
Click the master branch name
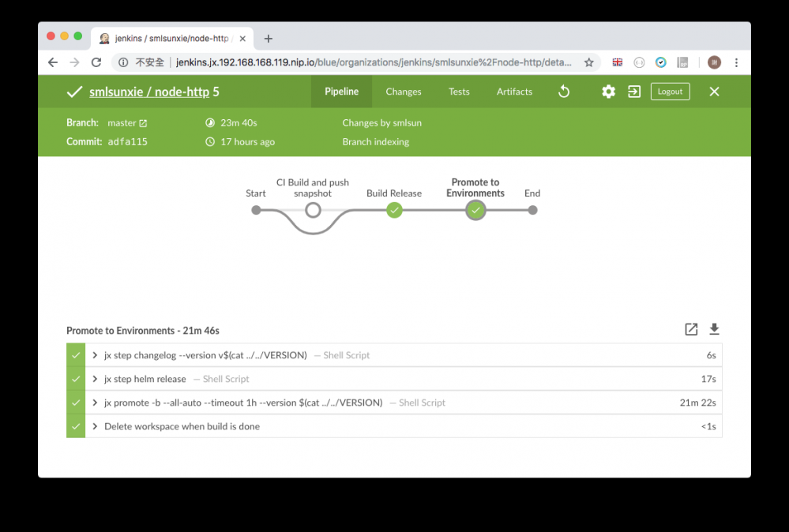click(122, 122)
